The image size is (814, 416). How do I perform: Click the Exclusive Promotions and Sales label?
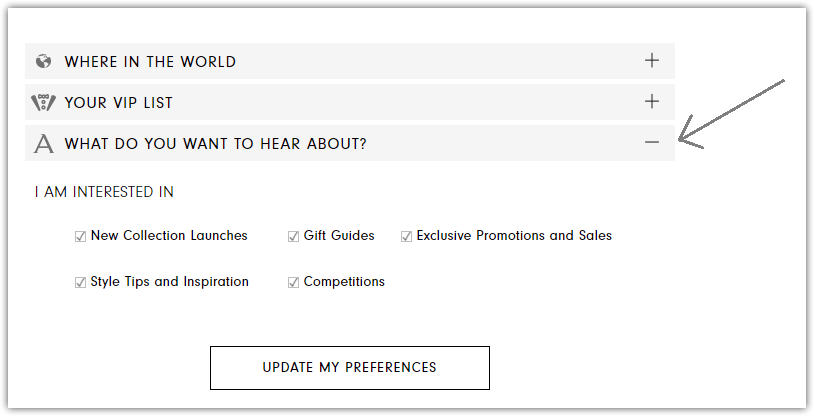[x=514, y=236]
